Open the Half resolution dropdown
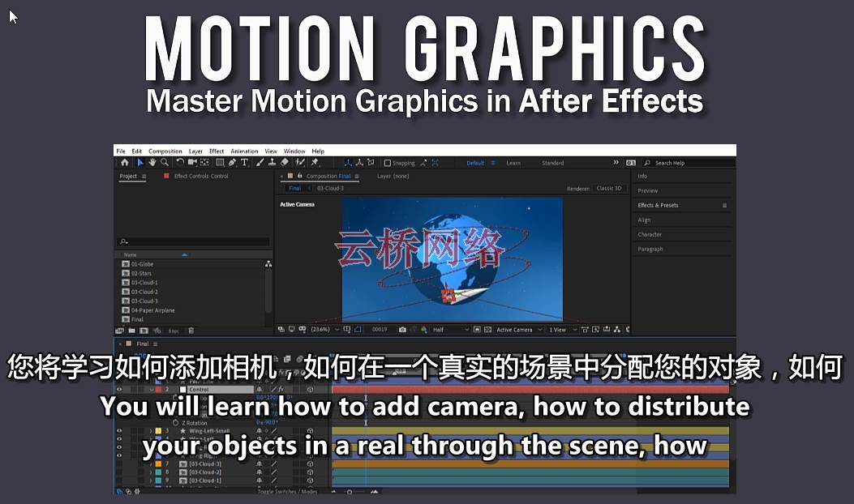 tap(451, 330)
